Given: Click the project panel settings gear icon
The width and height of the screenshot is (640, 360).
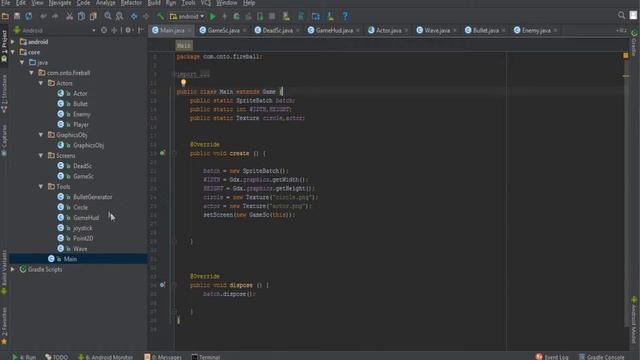Looking at the screenshot, I should (x=128, y=30).
